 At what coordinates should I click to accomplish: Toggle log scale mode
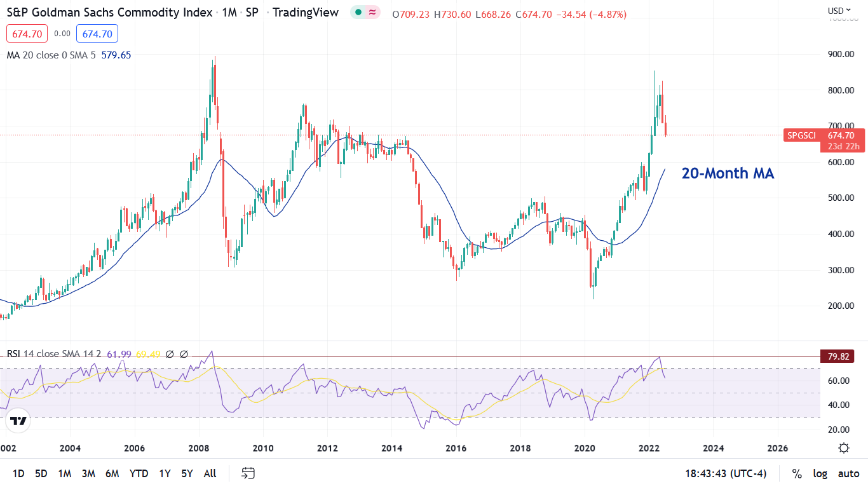(820, 473)
